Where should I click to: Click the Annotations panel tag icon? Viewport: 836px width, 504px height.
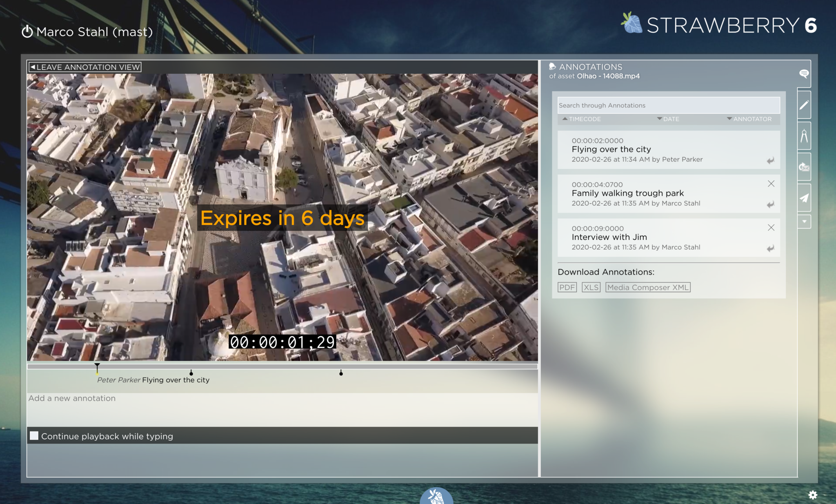pyautogui.click(x=552, y=67)
